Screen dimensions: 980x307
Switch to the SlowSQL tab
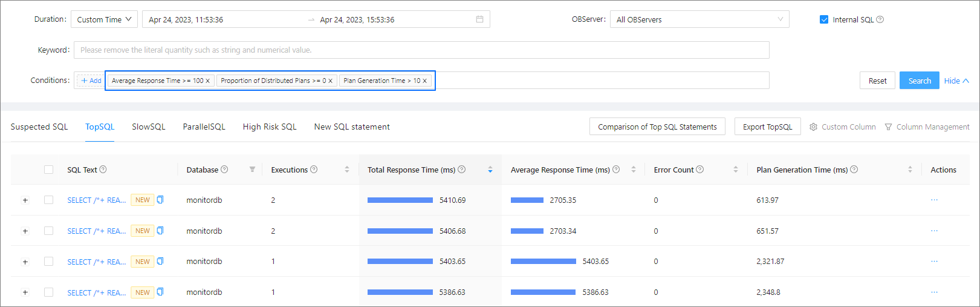[149, 127]
